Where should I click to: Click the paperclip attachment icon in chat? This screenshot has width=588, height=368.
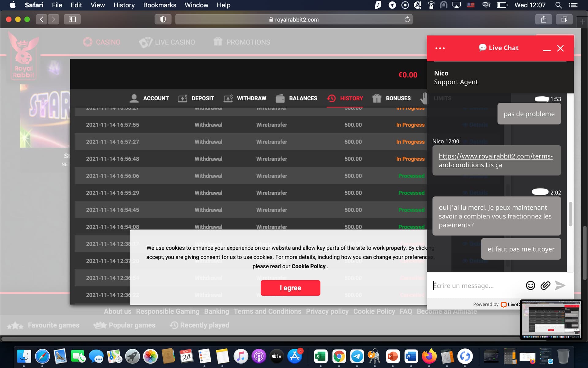[x=545, y=286]
